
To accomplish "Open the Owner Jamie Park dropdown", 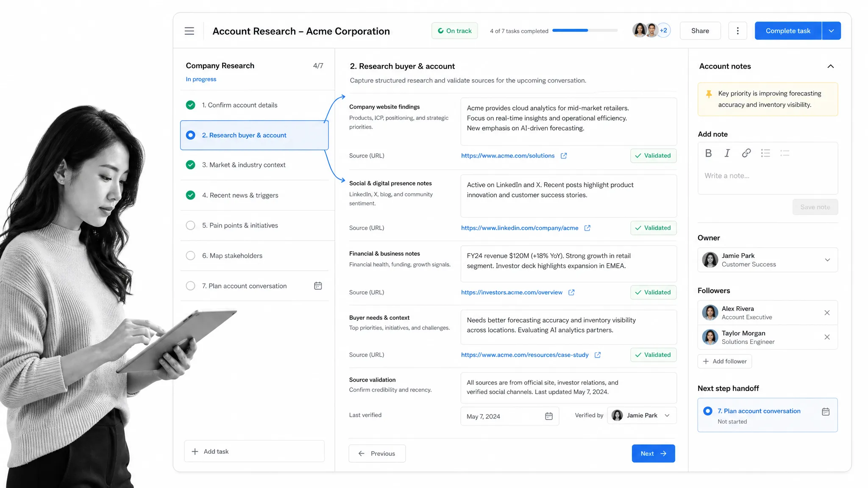I will click(768, 260).
